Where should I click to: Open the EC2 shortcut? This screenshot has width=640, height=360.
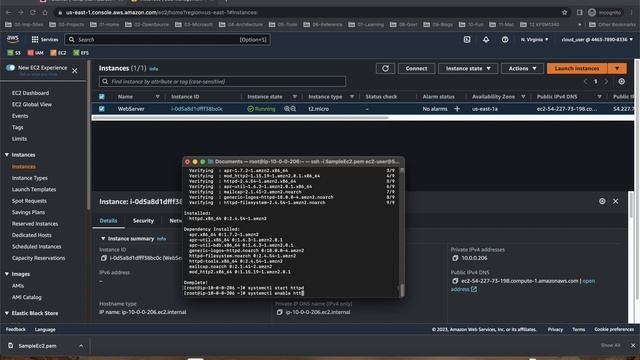coord(58,53)
